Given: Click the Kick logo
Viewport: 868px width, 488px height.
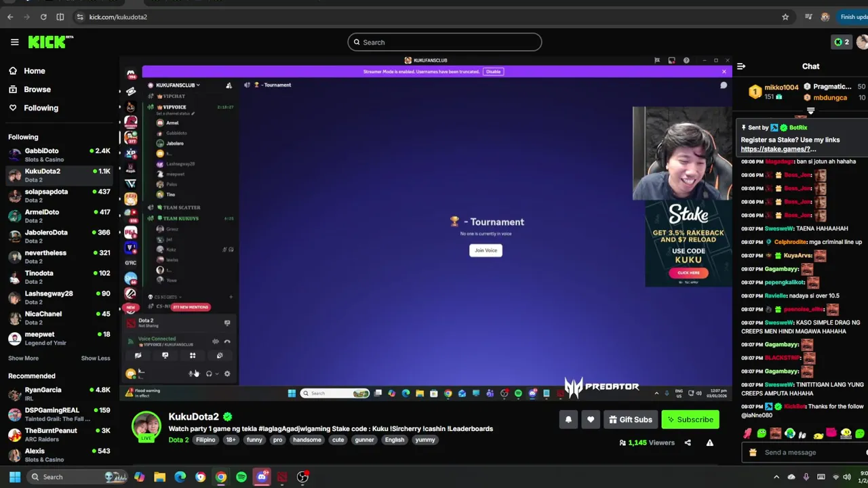Looking at the screenshot, I should point(50,42).
